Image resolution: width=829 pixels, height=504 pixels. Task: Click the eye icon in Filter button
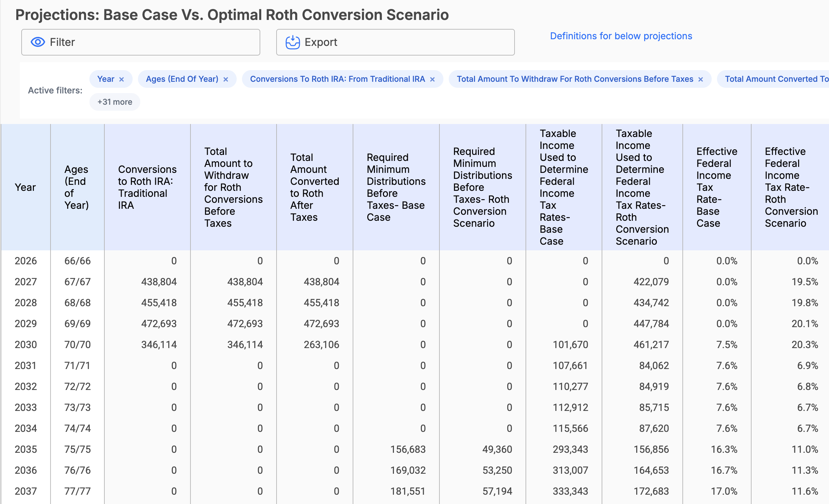(38, 42)
